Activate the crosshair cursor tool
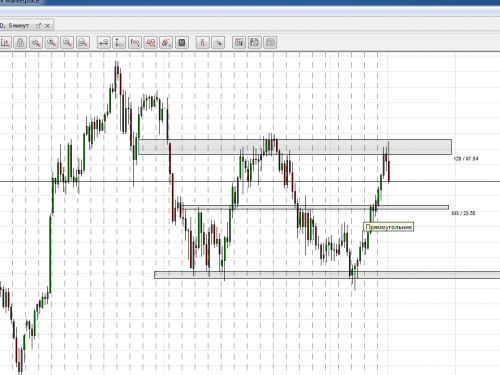The height and width of the screenshot is (375, 500). pos(218,42)
